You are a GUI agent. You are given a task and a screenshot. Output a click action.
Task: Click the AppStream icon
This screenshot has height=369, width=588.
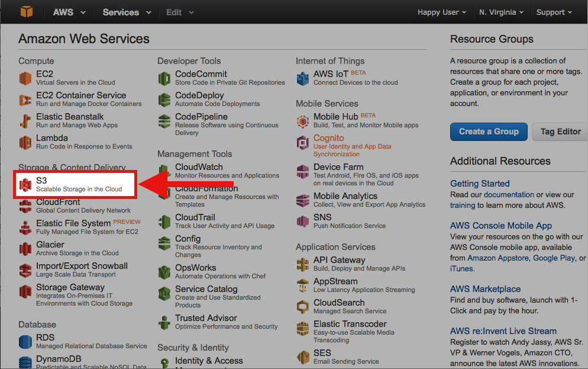[303, 285]
